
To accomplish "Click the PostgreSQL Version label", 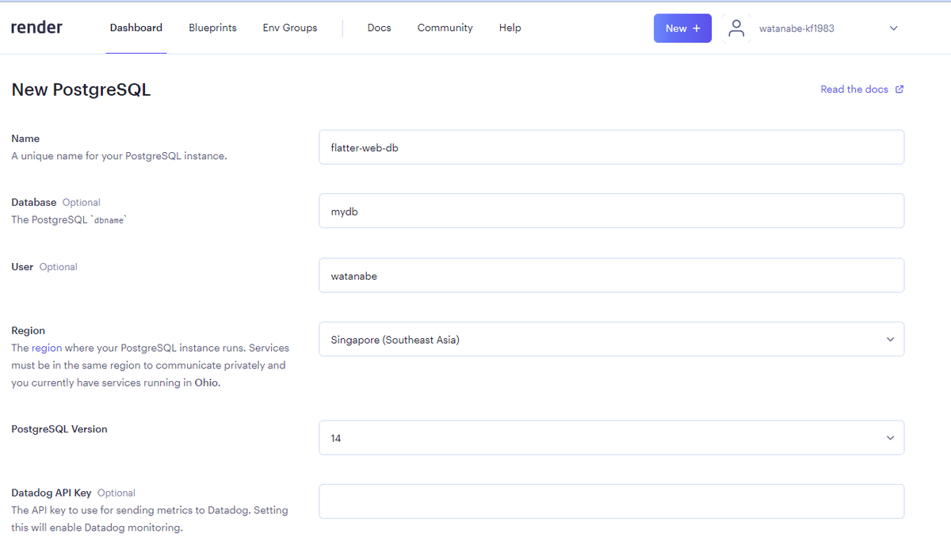I will [x=59, y=429].
